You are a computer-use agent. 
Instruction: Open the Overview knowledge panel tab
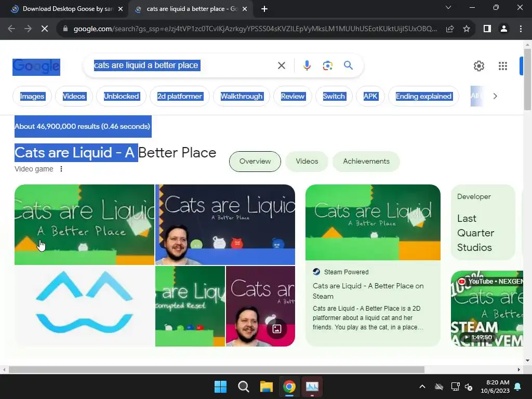255,162
